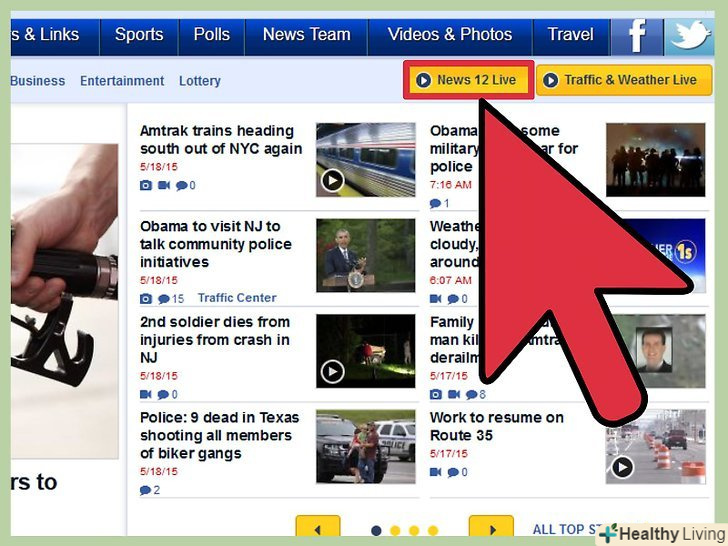
Task: Go to next top stories page
Action: [491, 528]
